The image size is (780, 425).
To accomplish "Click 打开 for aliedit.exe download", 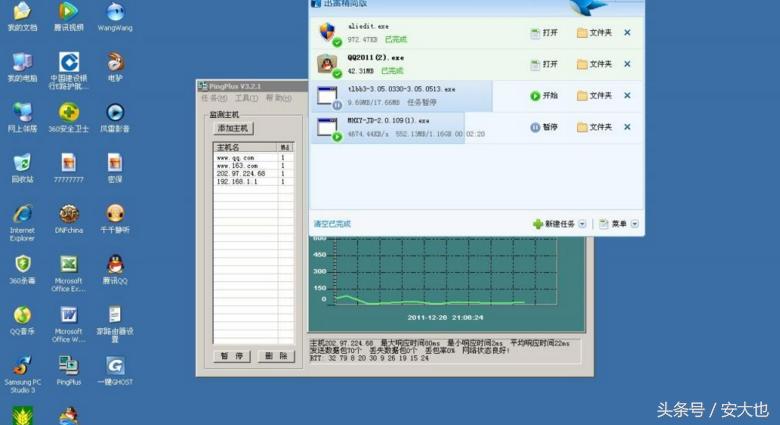I will (544, 33).
